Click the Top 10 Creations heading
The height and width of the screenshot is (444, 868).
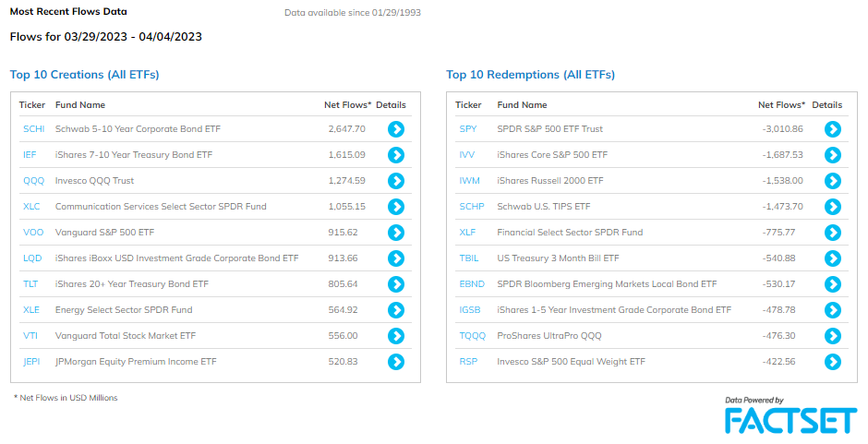pyautogui.click(x=85, y=75)
